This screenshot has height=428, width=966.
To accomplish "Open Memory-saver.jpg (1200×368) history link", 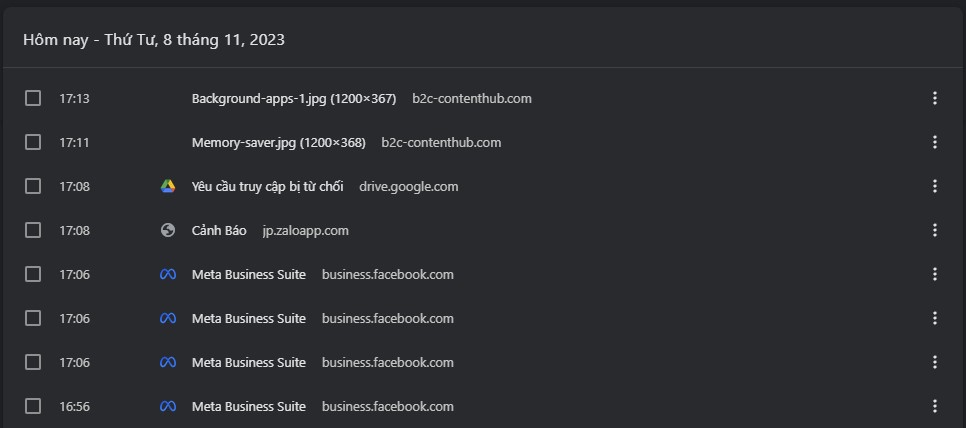I will [278, 143].
